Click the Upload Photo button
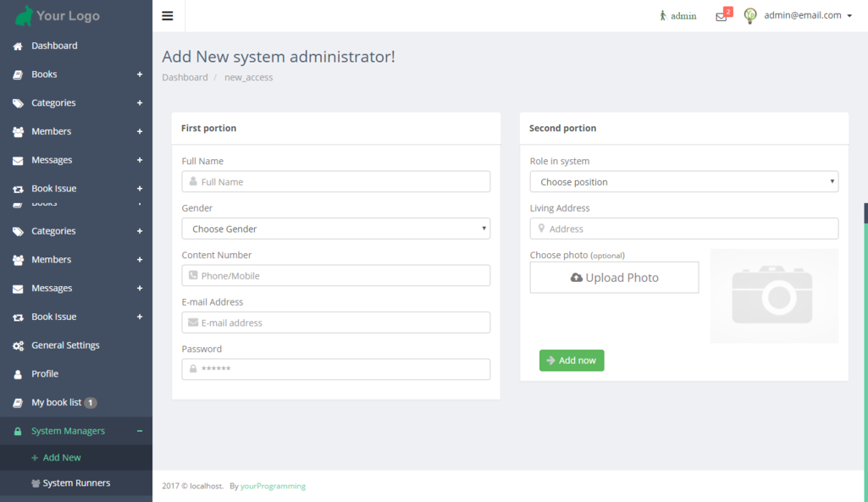 (614, 278)
